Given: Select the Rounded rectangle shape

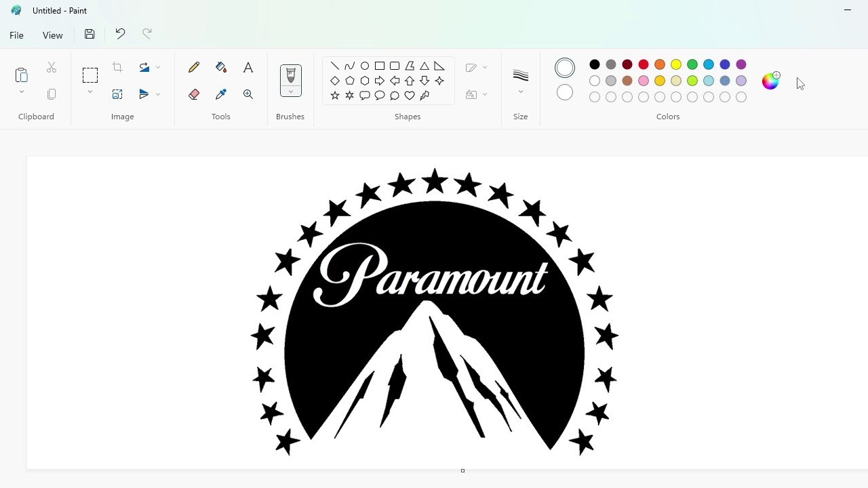Looking at the screenshot, I should 395,66.
